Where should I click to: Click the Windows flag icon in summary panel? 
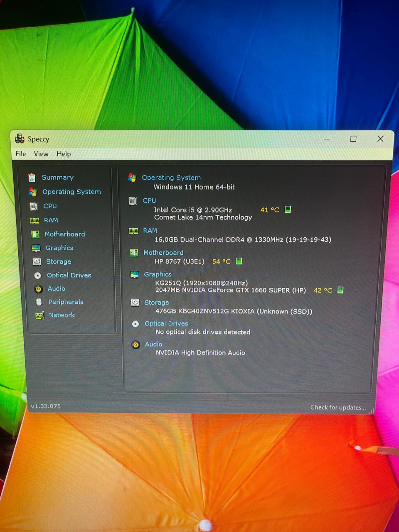132,178
